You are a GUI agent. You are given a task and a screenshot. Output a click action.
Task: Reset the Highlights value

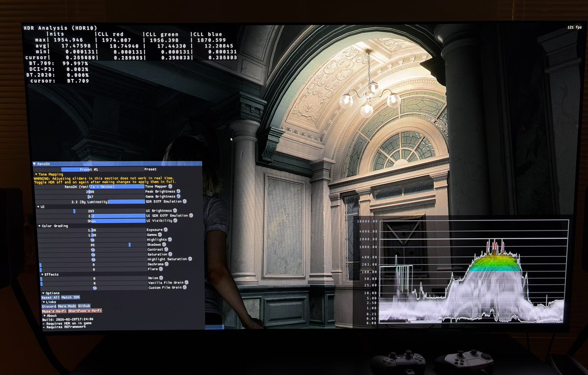pos(169,240)
